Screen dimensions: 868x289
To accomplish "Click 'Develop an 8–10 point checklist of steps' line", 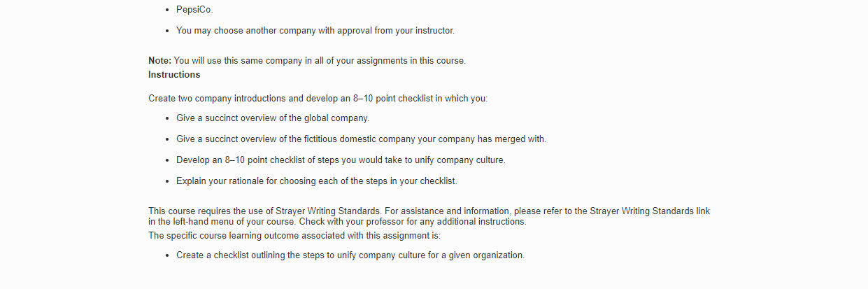I will pos(341,160).
